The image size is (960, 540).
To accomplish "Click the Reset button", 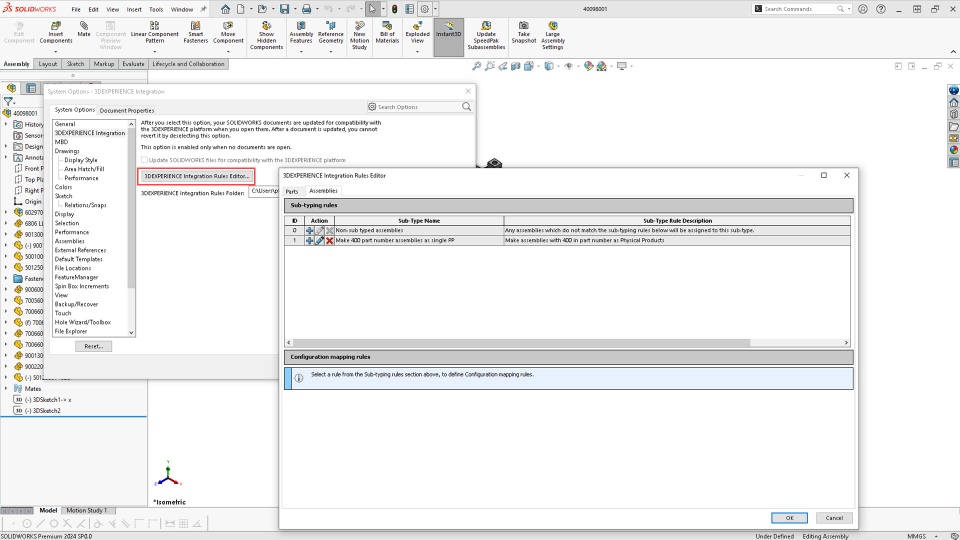I will (94, 347).
